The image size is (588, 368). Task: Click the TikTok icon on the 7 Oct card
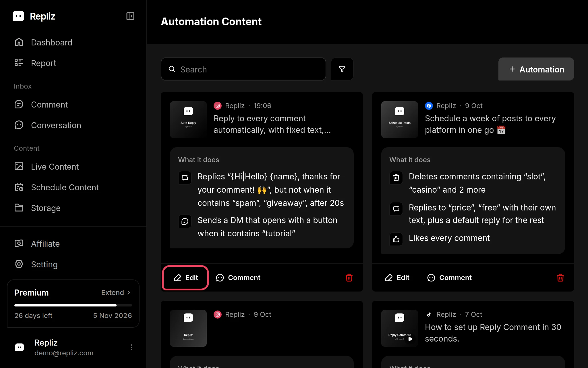(429, 315)
